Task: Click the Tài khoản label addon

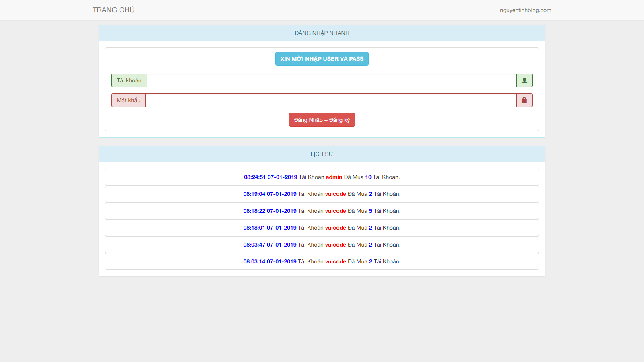Action: (129, 80)
